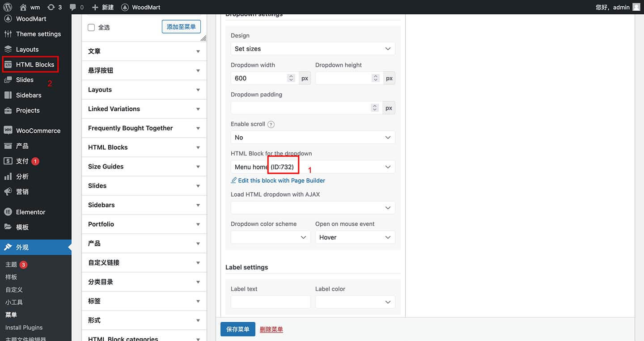Toggle the 全选 checkbox
644x341 pixels.
tap(91, 27)
